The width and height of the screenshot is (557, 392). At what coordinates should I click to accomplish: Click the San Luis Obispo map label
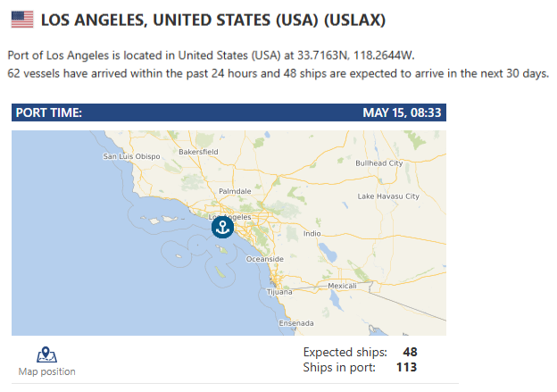tap(131, 156)
